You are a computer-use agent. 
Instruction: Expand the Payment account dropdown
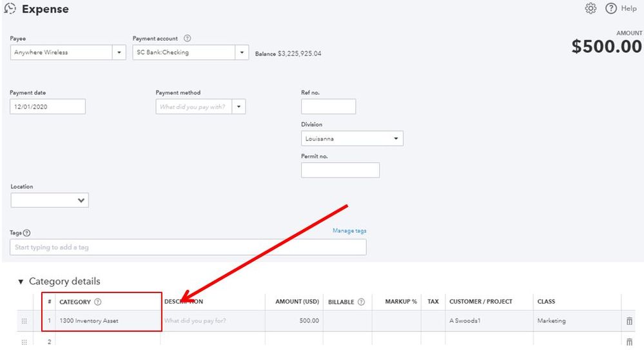(242, 53)
